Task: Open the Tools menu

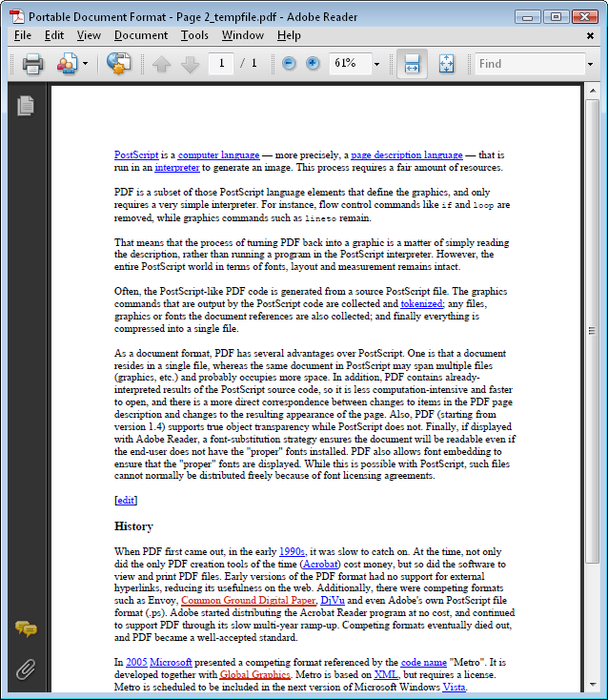Action: (194, 35)
